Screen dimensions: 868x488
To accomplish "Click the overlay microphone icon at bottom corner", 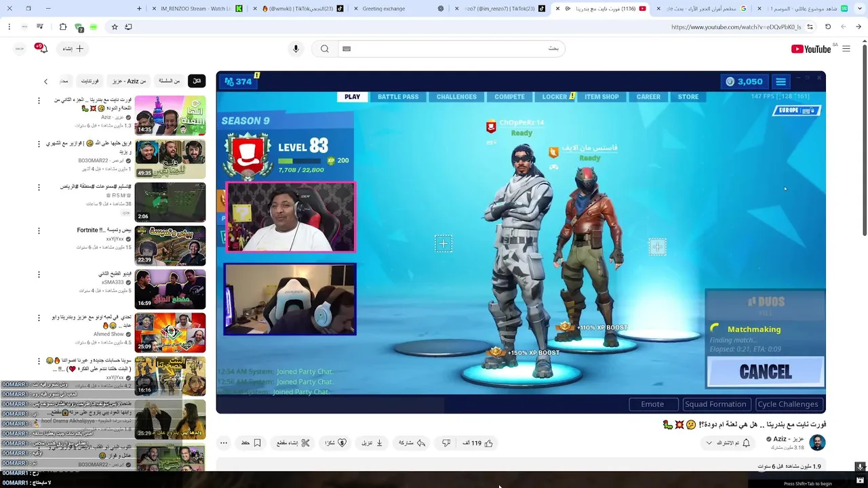I will point(860,467).
